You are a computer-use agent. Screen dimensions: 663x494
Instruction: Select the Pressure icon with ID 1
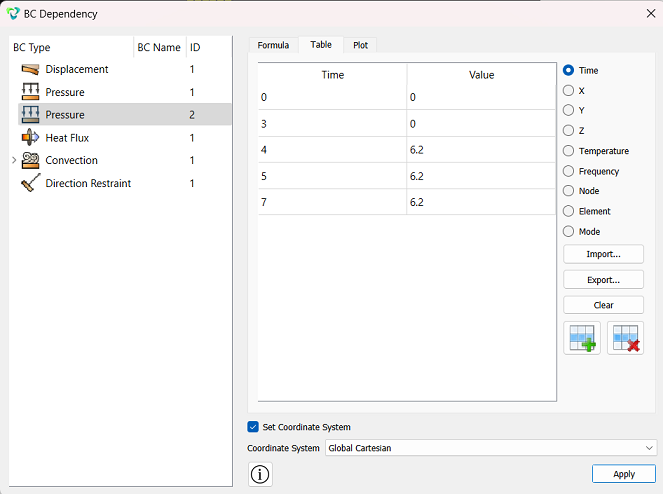click(30, 92)
